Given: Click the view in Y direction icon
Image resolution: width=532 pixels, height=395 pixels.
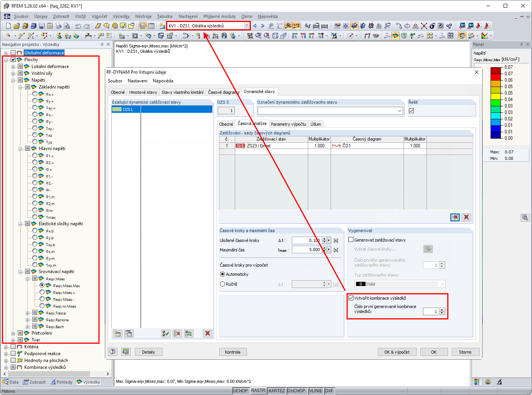Looking at the screenshot, I should pos(303,36).
